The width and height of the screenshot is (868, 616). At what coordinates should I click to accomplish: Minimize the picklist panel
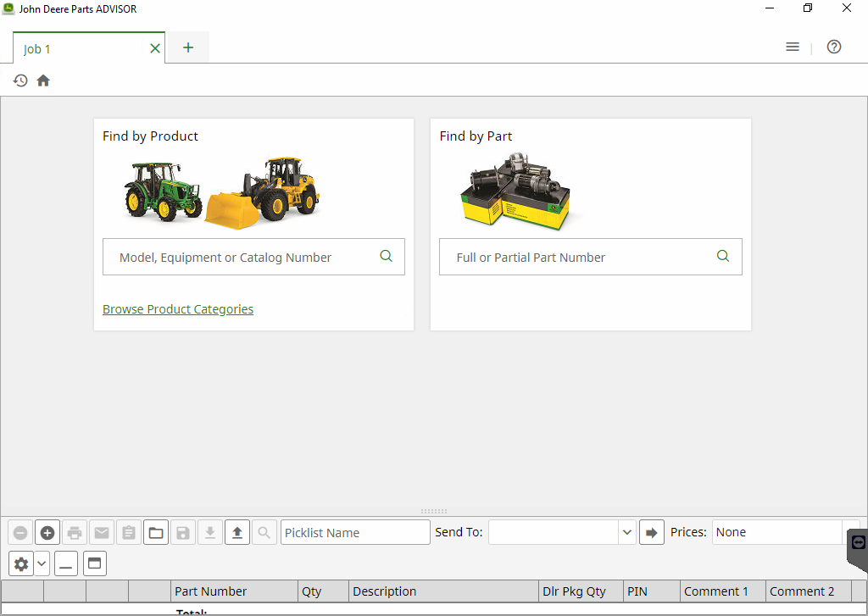click(66, 563)
